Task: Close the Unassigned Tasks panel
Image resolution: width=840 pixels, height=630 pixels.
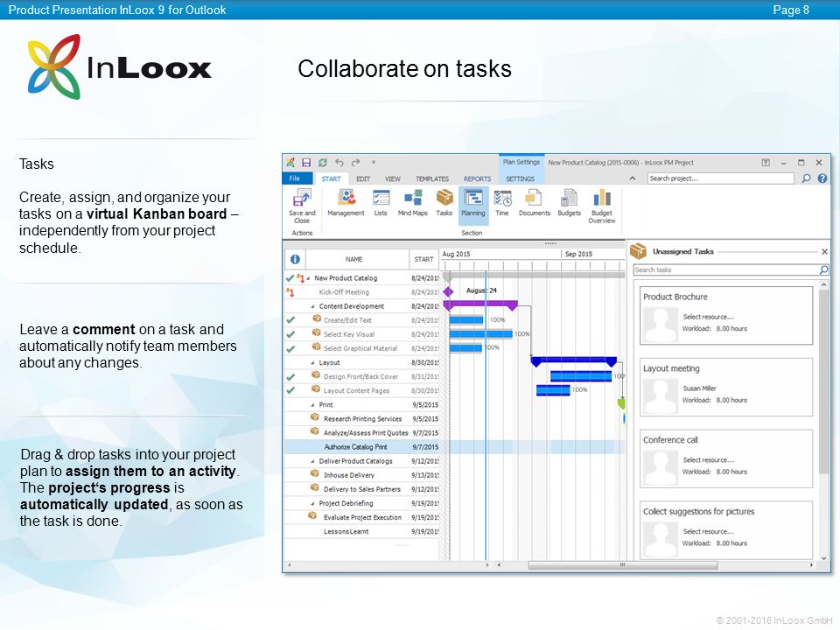Action: click(x=824, y=251)
